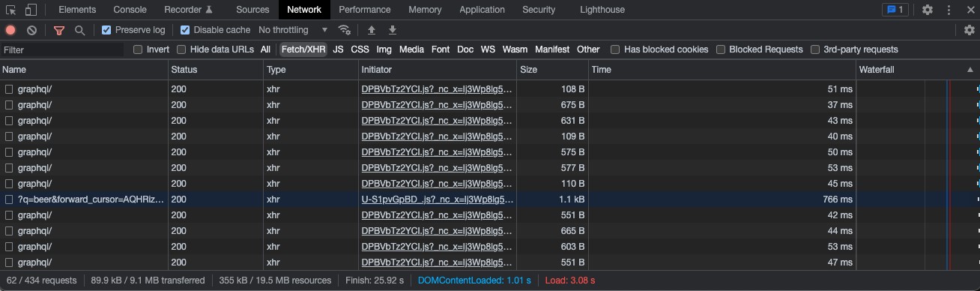Open initiator link on 631 B row
Image resolution: width=980 pixels, height=291 pixels.
point(438,121)
